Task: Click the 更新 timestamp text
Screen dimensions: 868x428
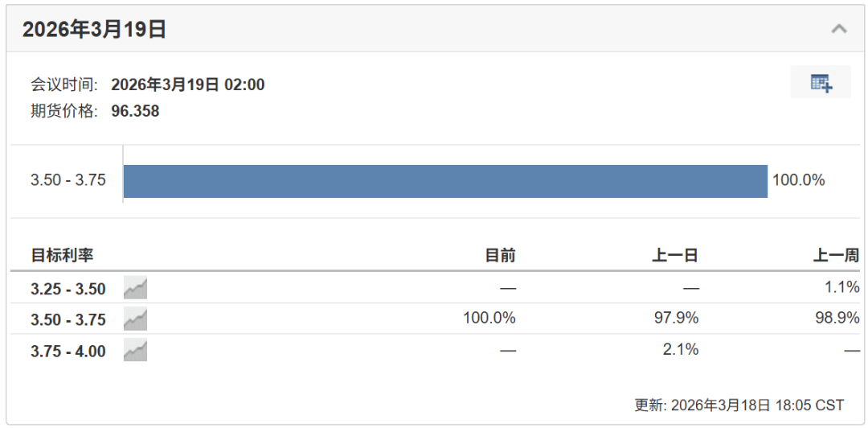Action: pyautogui.click(x=739, y=405)
